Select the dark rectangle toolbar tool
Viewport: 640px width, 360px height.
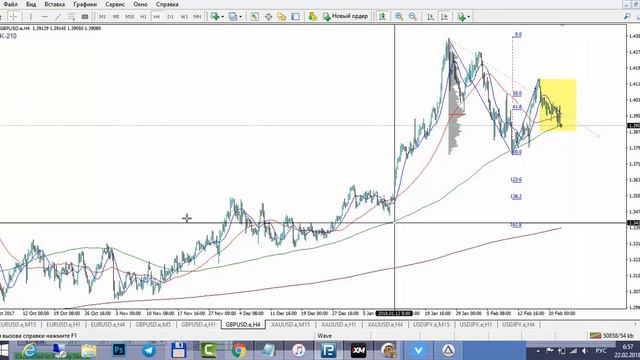click(x=85, y=16)
